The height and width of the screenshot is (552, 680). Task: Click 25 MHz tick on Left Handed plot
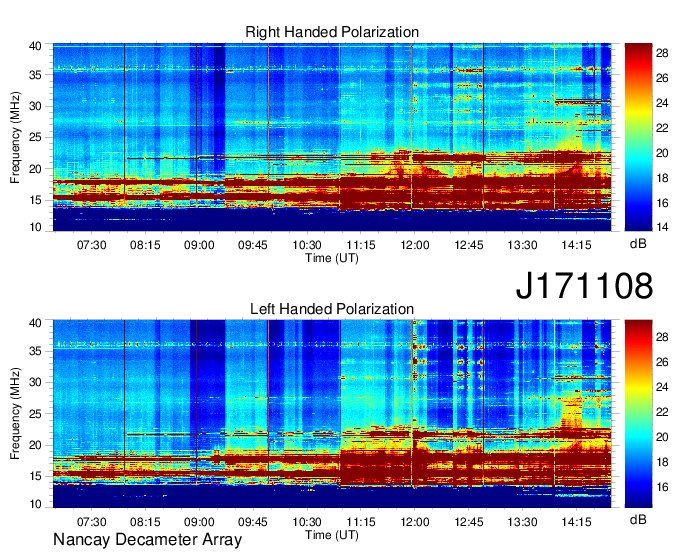(36, 414)
